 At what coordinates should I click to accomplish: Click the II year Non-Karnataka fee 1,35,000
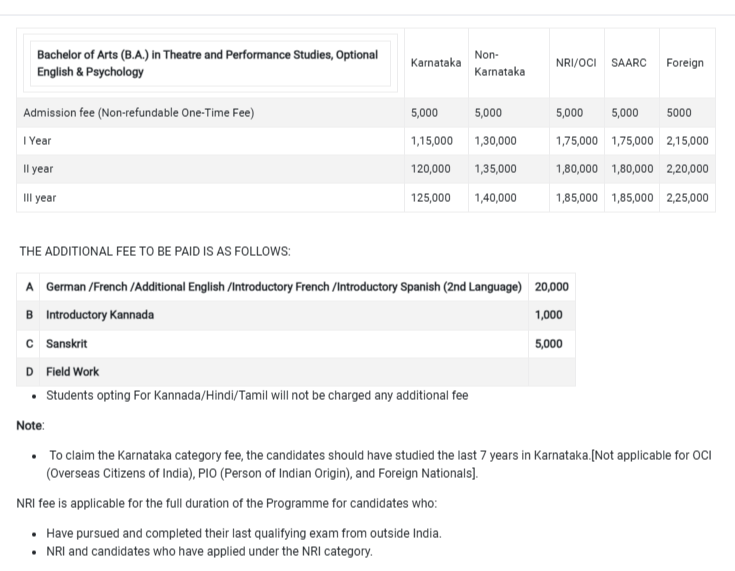point(496,169)
